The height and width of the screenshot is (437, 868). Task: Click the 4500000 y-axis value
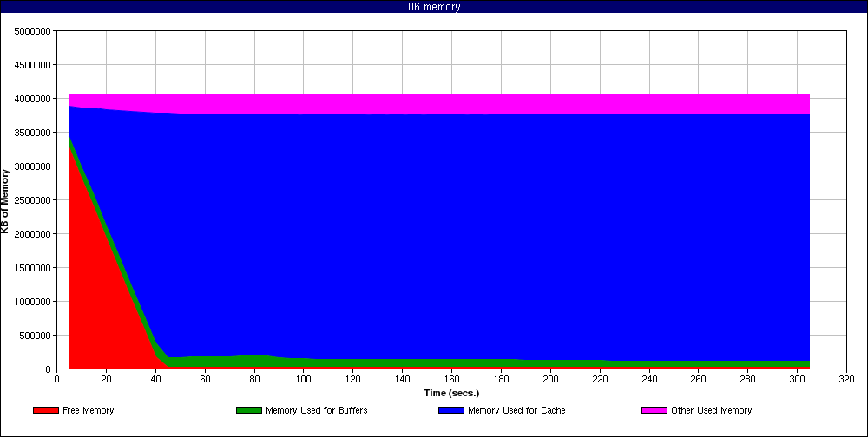35,65
